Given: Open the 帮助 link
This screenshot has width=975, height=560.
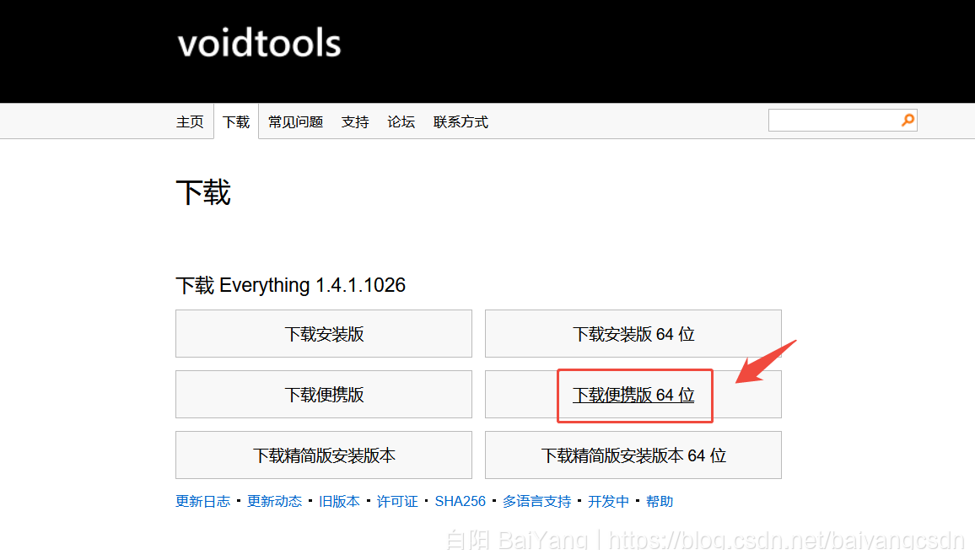Looking at the screenshot, I should point(659,502).
